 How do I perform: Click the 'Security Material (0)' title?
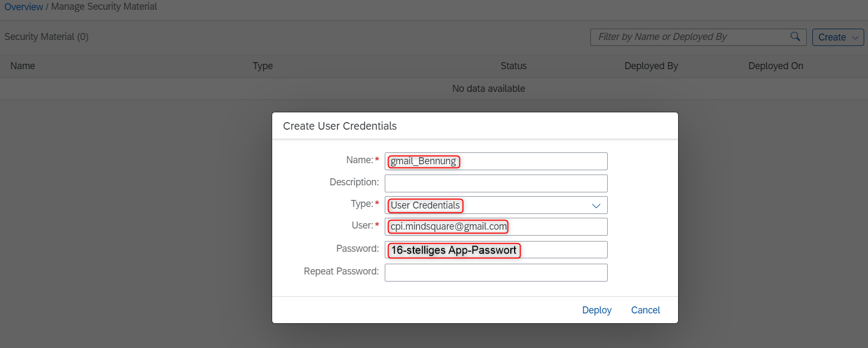pyautogui.click(x=47, y=37)
